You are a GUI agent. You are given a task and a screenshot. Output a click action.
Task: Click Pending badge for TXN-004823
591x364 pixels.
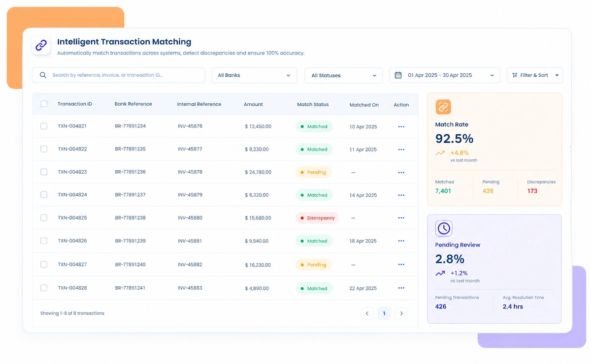[x=314, y=172]
